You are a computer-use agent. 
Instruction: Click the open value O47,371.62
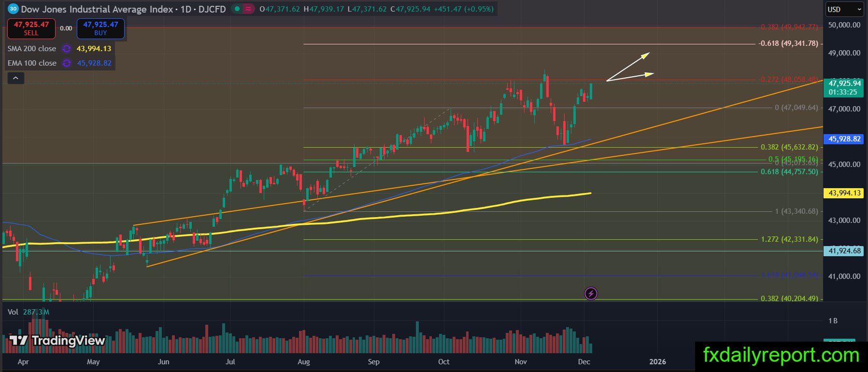(x=280, y=9)
